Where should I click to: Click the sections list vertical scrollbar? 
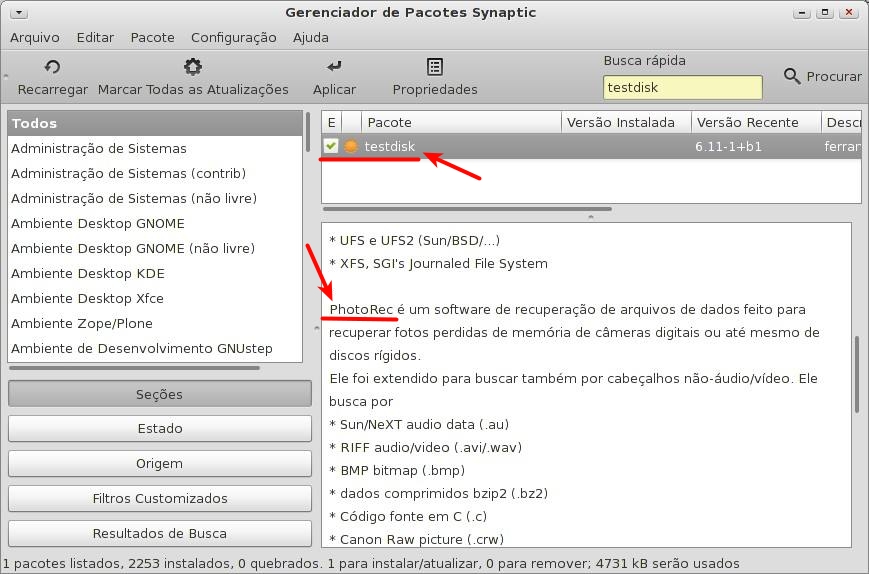click(x=308, y=132)
